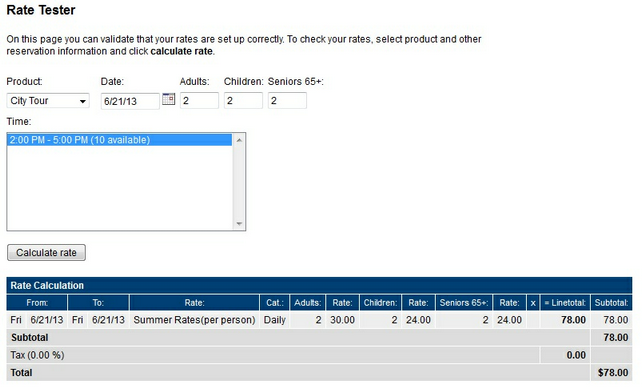642x389 pixels.
Task: Click the Subtotal row label
Action: tap(29, 337)
